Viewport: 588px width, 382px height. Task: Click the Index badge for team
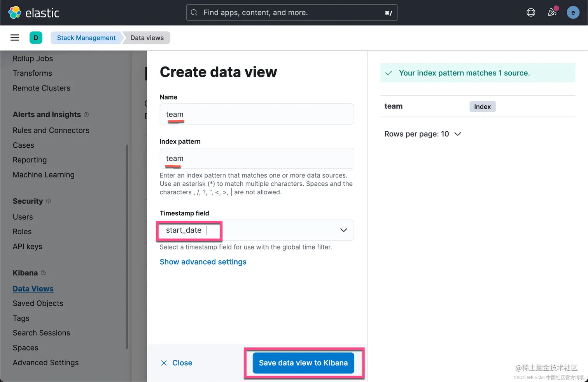point(482,106)
